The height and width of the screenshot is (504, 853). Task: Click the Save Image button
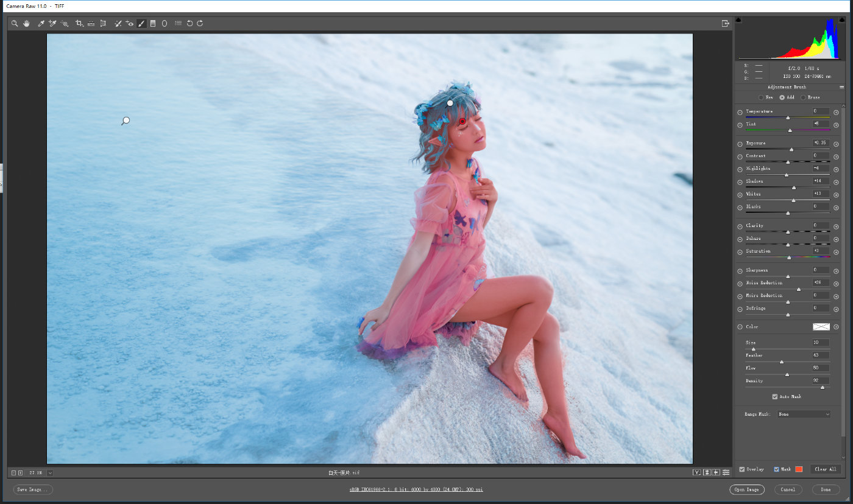[x=33, y=489]
